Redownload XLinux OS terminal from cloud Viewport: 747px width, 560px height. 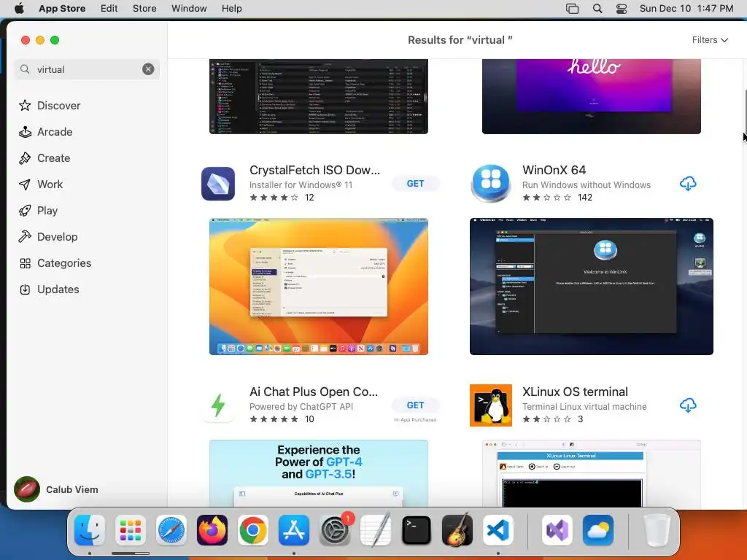point(688,405)
